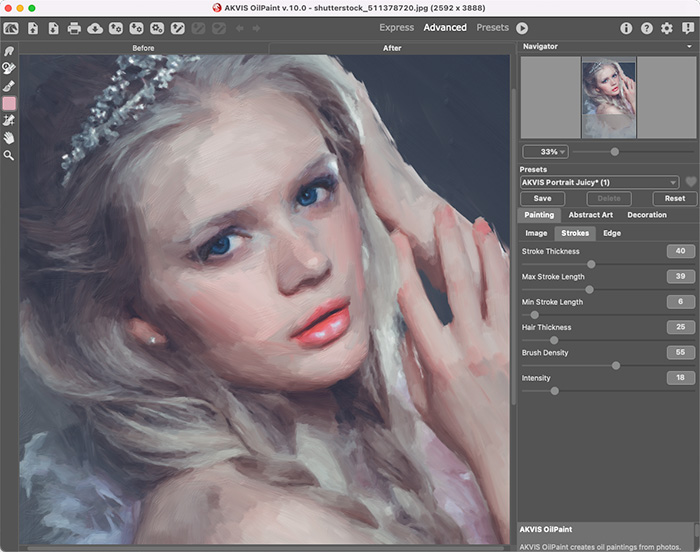Click the Reset button
The height and width of the screenshot is (552, 700).
[675, 198]
